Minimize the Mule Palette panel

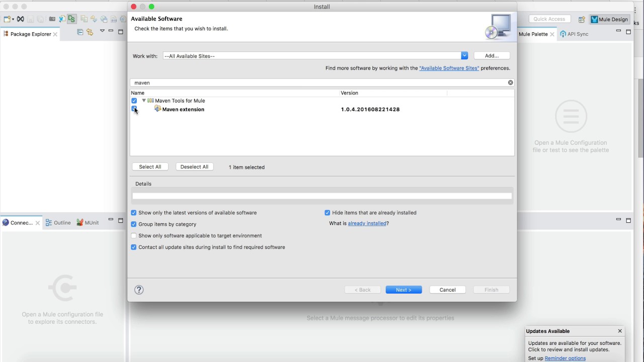[x=618, y=31]
